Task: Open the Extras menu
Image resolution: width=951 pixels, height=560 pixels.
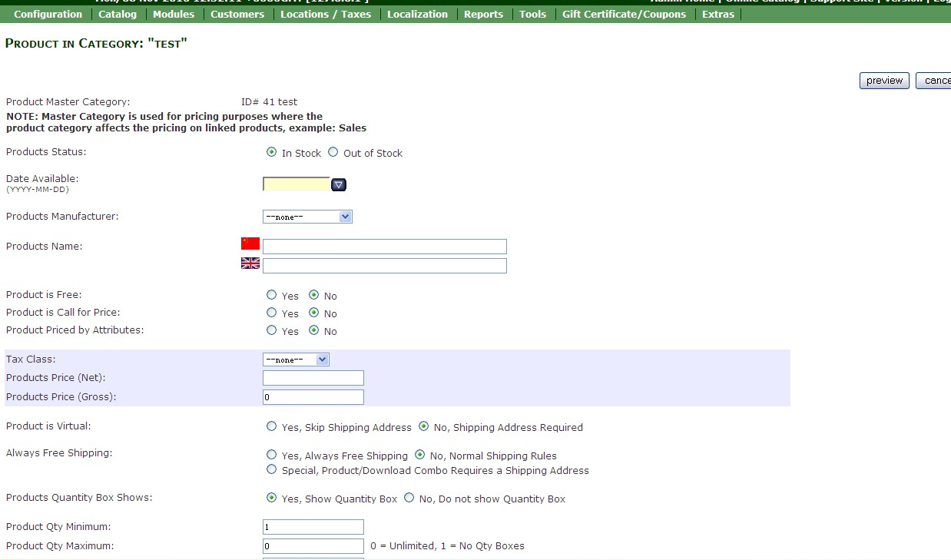Action: [x=718, y=14]
